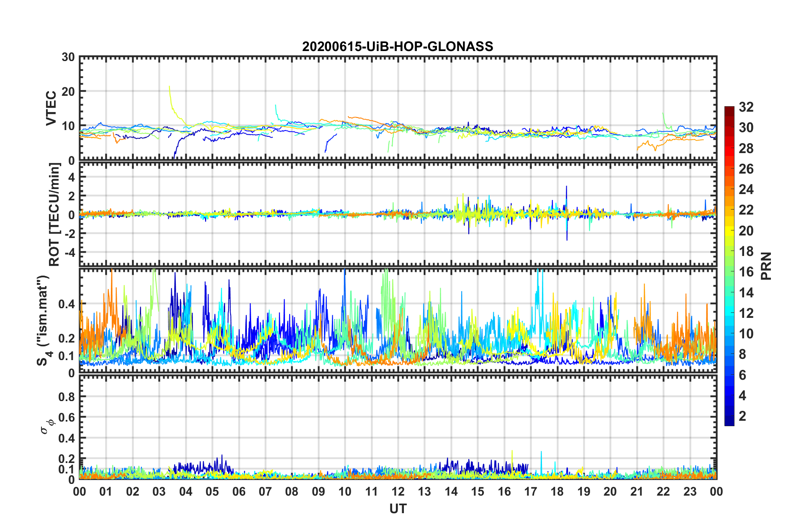Image resolution: width=796 pixels, height=532 pixels.
Task: Click UT axis tick label 03
Action: [159, 491]
